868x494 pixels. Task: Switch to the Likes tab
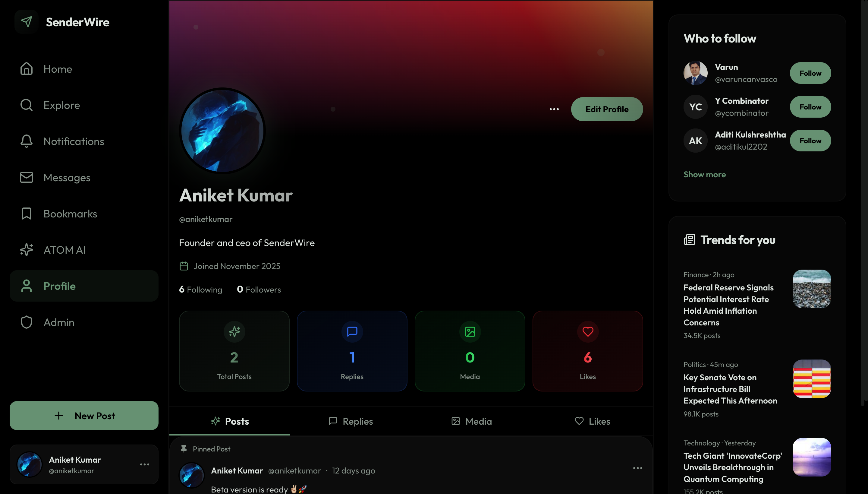(592, 421)
